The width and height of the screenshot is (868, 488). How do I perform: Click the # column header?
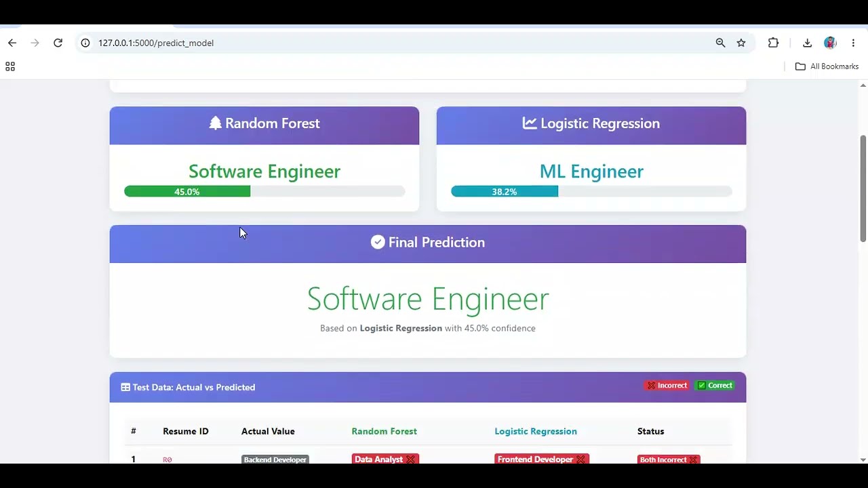pos(134,431)
